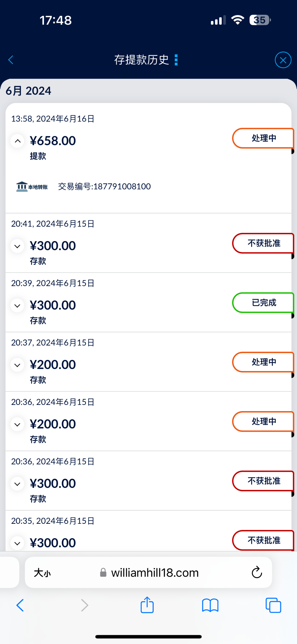Reload the page using Safari refresh icon
This screenshot has width=297, height=644.
(x=257, y=572)
